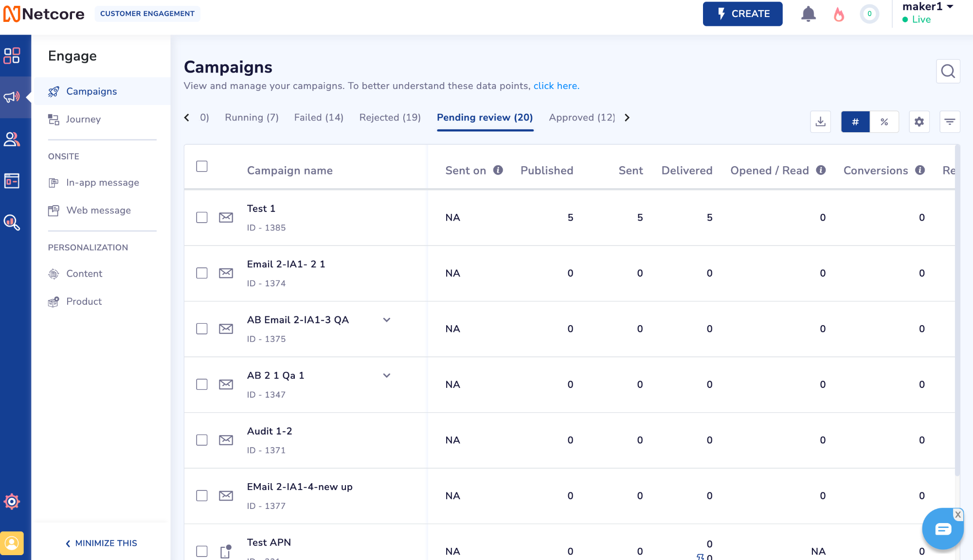Open notifications bell icon
This screenshot has height=560, width=973.
808,14
